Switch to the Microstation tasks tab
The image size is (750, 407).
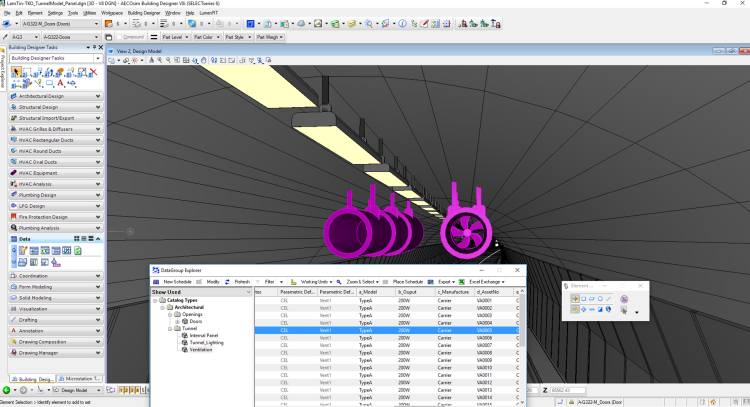(79, 379)
